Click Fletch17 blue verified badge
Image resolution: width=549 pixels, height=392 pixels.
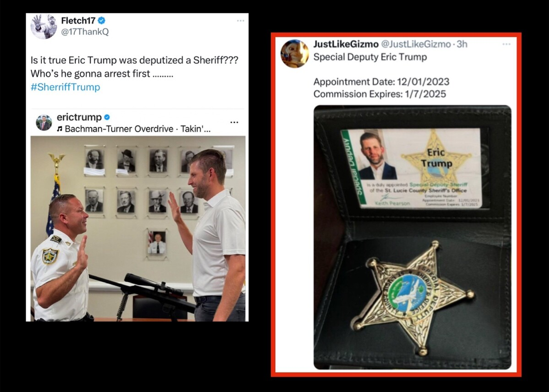coord(102,20)
